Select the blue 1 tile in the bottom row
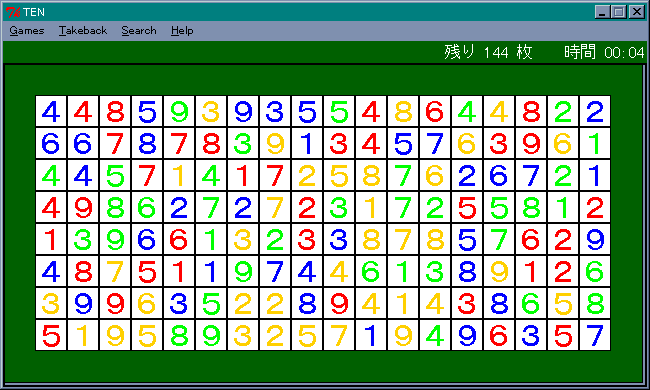This screenshot has width=650, height=390. [x=371, y=335]
